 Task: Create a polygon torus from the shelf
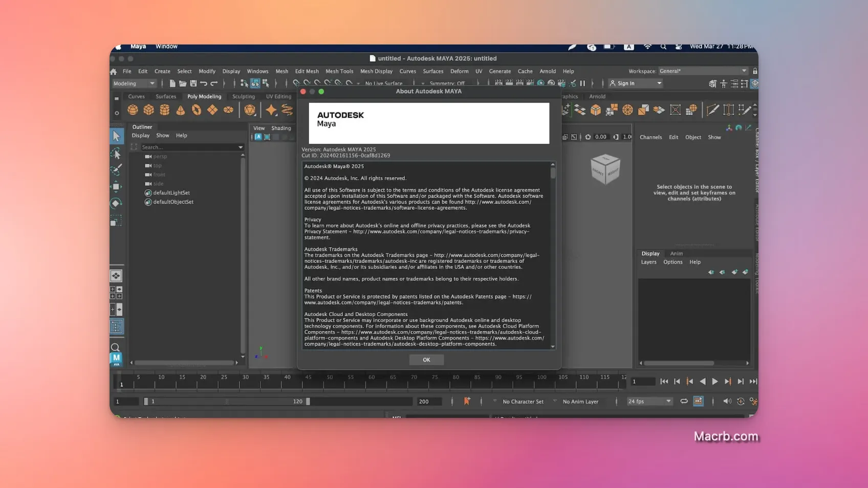(x=197, y=110)
